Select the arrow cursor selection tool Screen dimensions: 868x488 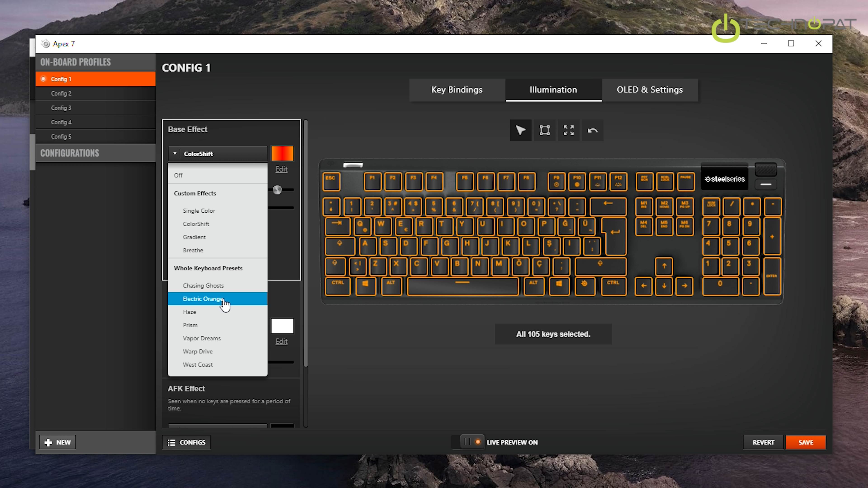(x=520, y=130)
